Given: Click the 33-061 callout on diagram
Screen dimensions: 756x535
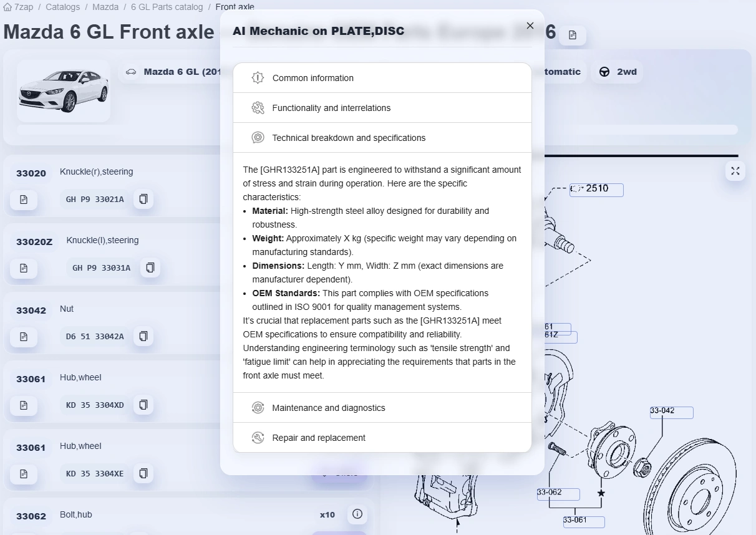Looking at the screenshot, I should tap(583, 521).
